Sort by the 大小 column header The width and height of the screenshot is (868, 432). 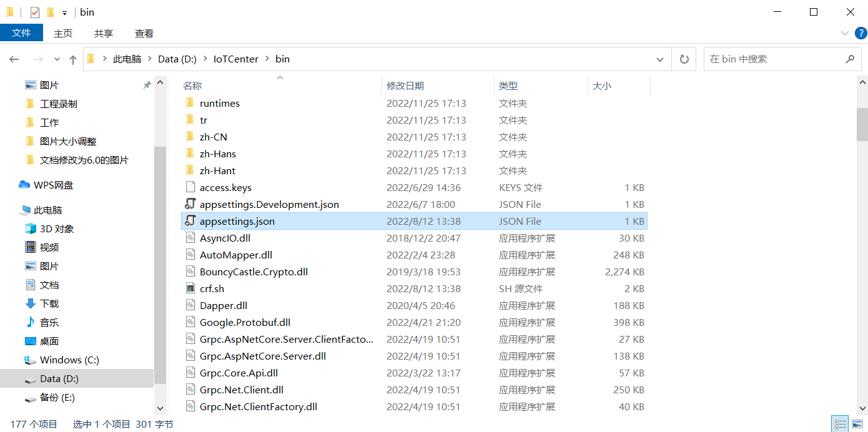click(602, 86)
